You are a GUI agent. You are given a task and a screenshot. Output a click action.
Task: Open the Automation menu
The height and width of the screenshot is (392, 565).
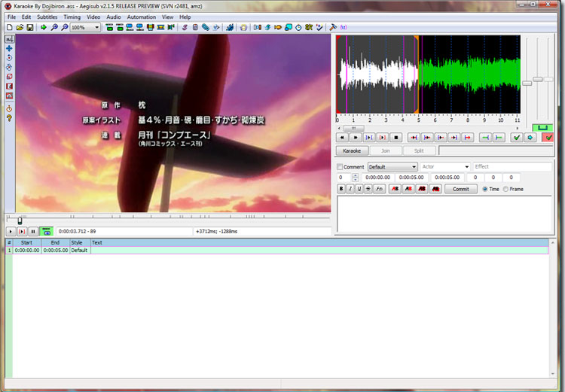[142, 17]
